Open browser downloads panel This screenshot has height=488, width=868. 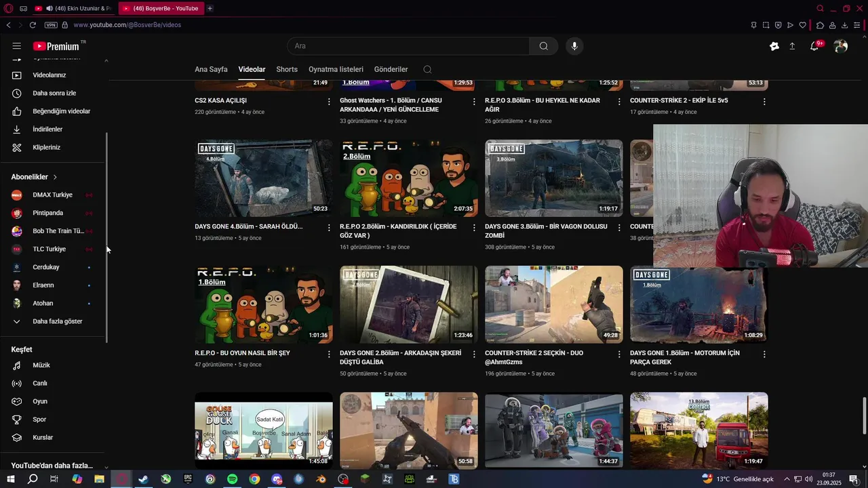point(845,25)
